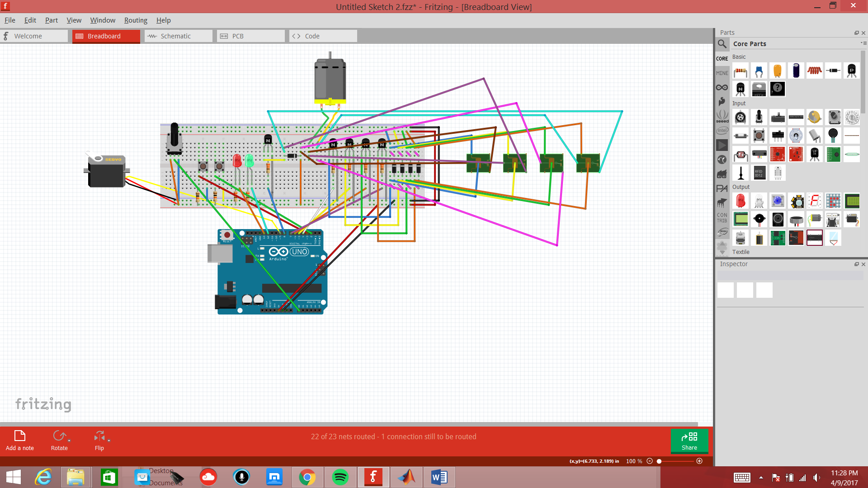Select the NPN transistor part under Basic
The image size is (868, 488).
(x=740, y=89)
